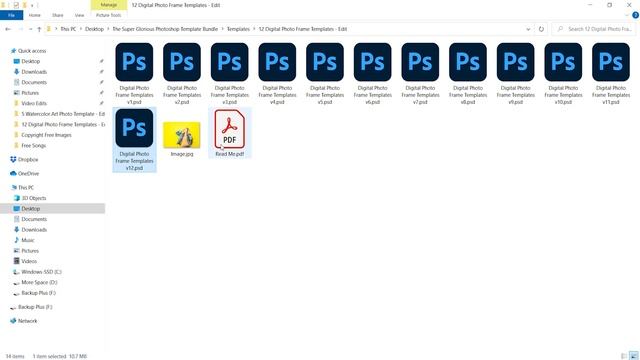Click Super Glorious Photoshop Template Bundle breadcrumb
The image size is (640, 360).
[165, 29]
